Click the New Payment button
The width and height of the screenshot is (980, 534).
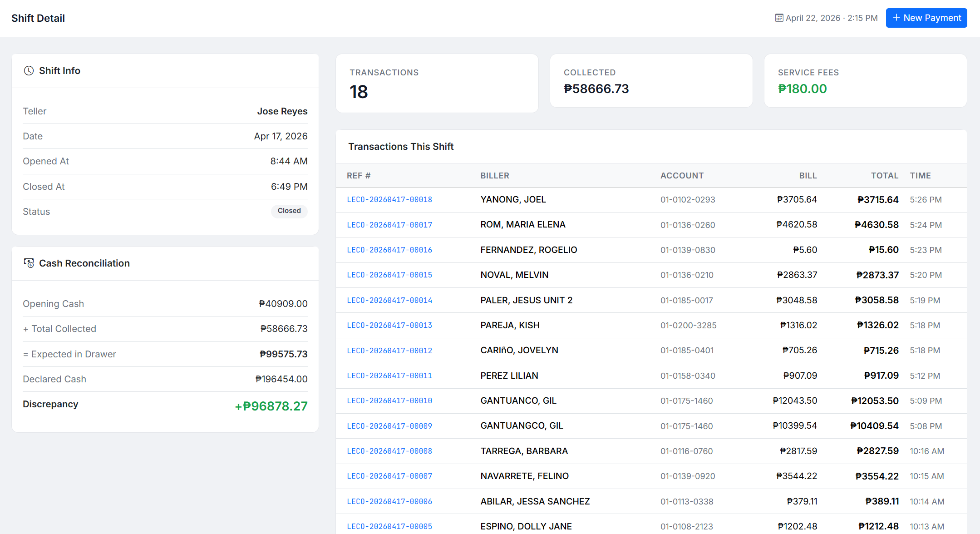pos(926,18)
